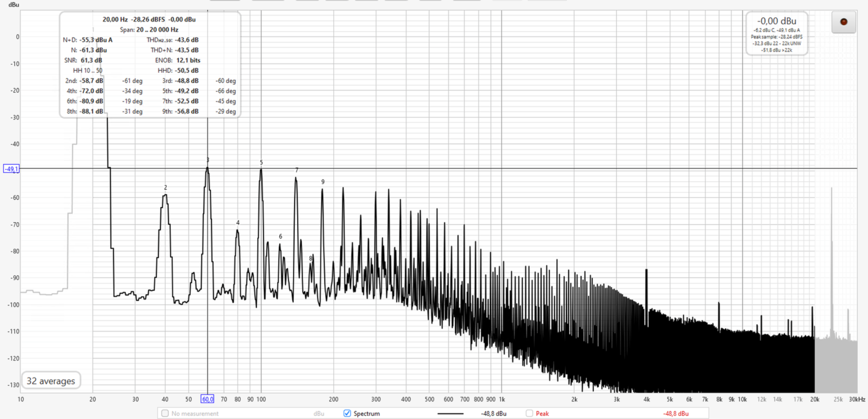Click the Peak sample: -28,24 dBFS text
Viewport: 868px width, 419px height.
(x=776, y=37)
